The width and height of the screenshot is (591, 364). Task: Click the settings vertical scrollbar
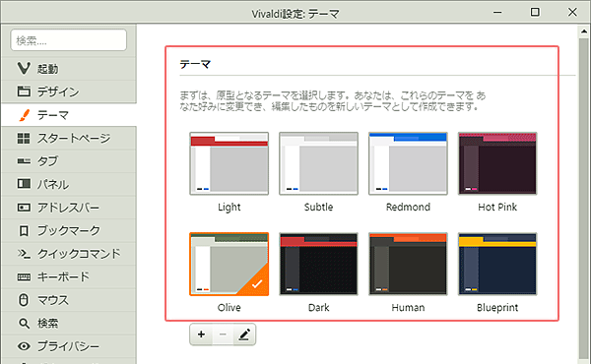pos(584,198)
